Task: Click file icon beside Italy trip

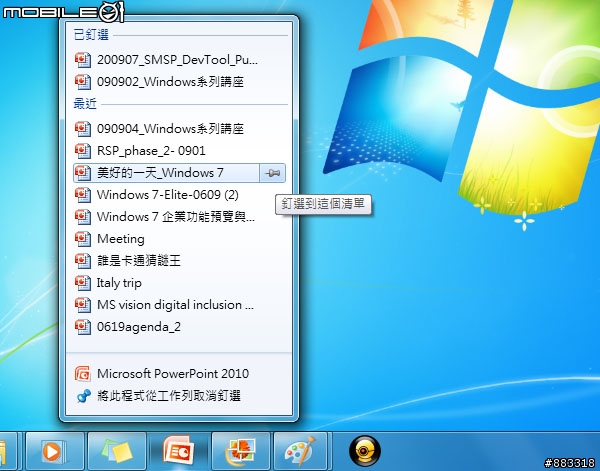Action: 83,283
